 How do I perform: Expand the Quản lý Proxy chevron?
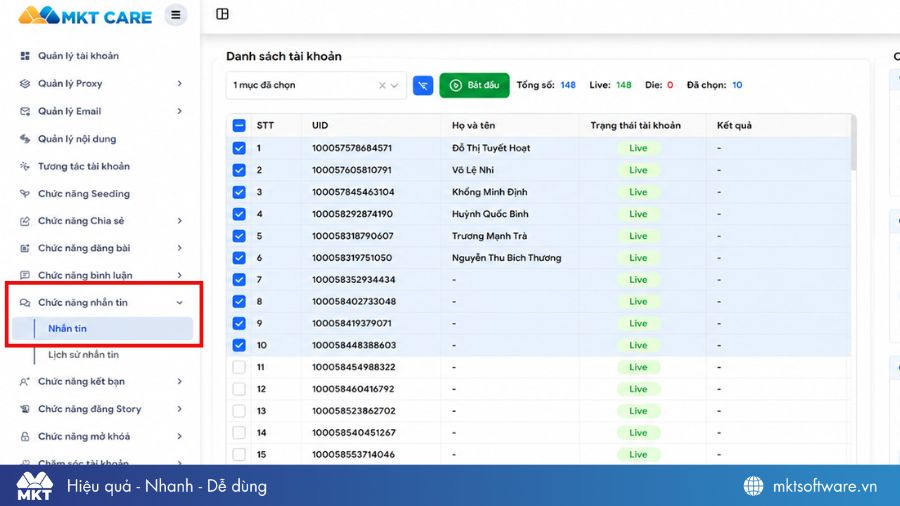click(x=180, y=83)
